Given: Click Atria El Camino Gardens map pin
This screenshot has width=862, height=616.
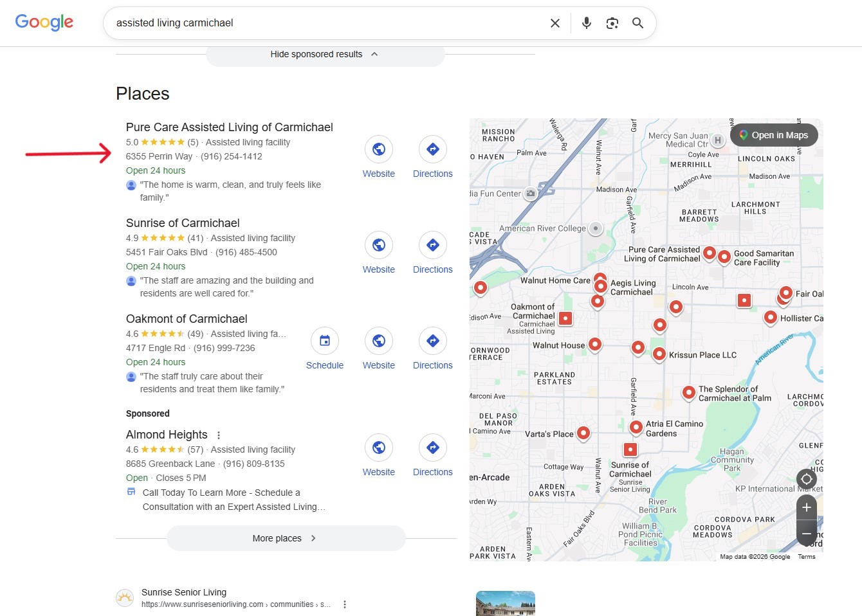Looking at the screenshot, I should coord(636,427).
